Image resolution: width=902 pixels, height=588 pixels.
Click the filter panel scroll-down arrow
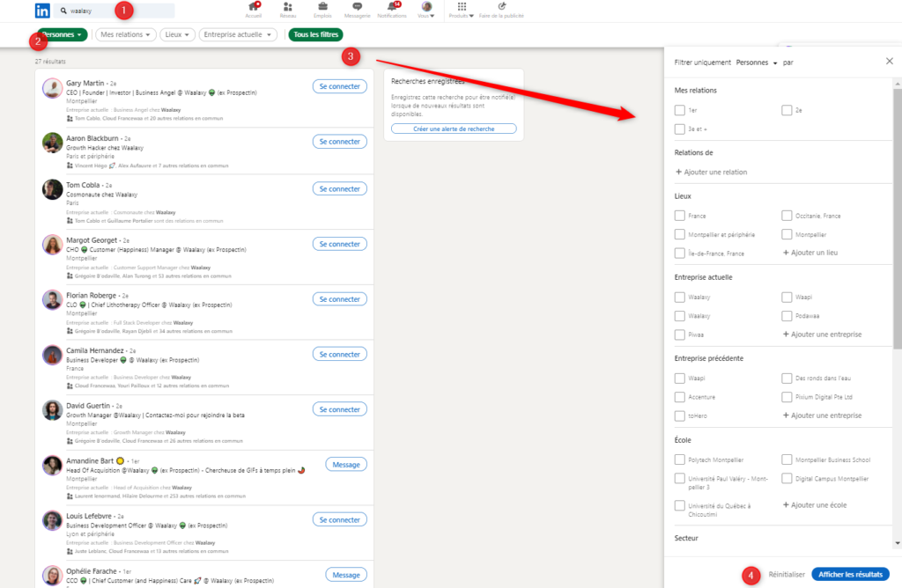click(898, 543)
